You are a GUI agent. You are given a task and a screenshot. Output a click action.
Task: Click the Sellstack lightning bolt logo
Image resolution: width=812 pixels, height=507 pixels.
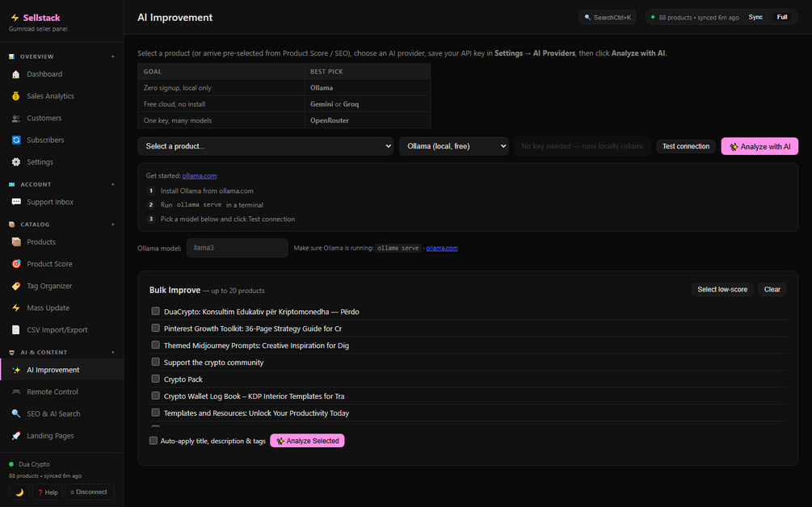point(15,18)
